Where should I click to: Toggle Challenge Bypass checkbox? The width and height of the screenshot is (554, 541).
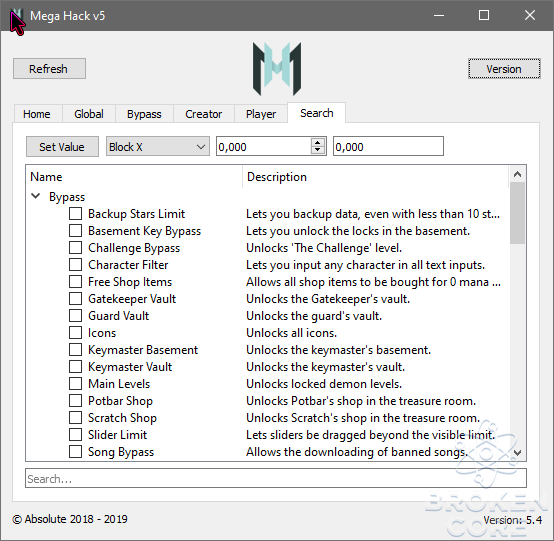[75, 247]
